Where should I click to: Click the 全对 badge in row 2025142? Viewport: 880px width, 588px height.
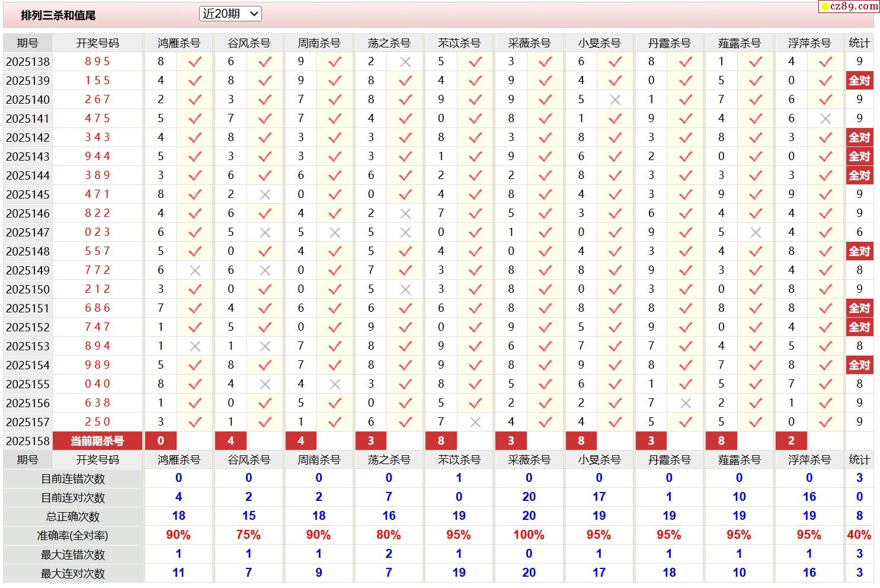tap(859, 138)
